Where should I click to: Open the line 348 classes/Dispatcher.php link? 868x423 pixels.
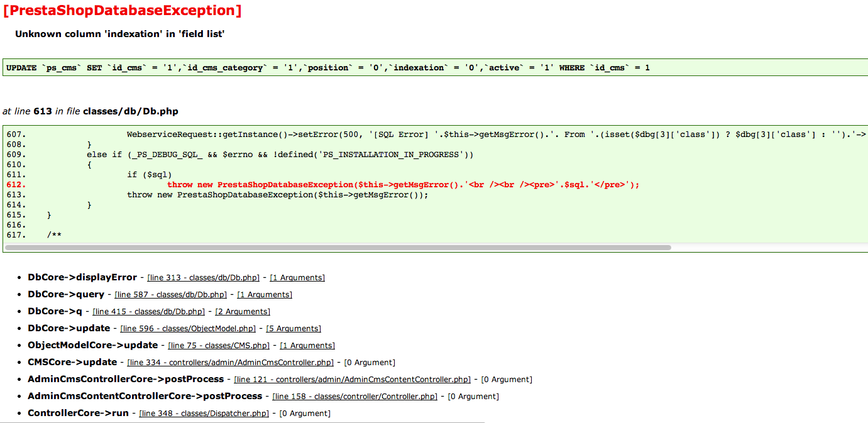click(x=204, y=413)
